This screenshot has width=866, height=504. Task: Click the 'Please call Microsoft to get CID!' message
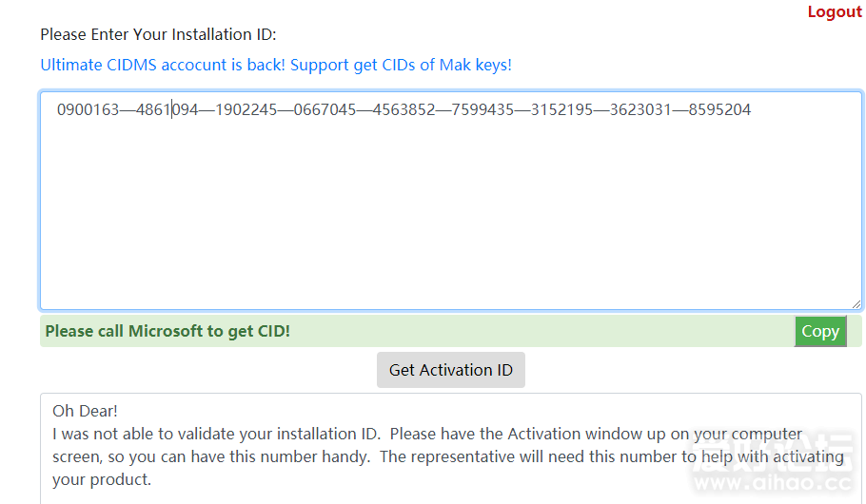tap(167, 331)
